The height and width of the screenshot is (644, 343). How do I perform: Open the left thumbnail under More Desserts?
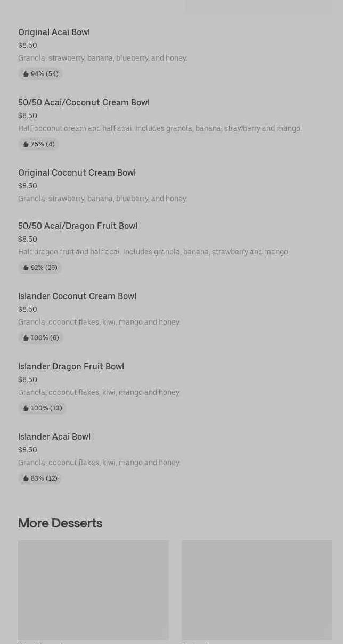tap(93, 590)
